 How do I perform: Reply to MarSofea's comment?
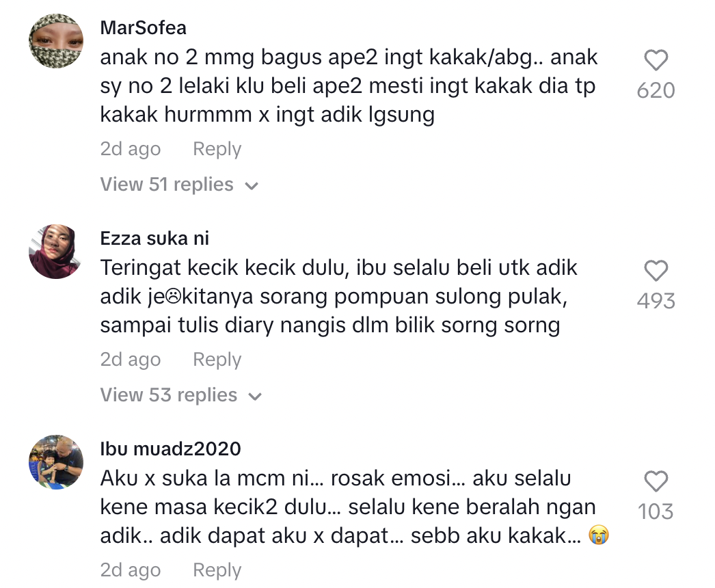click(217, 149)
